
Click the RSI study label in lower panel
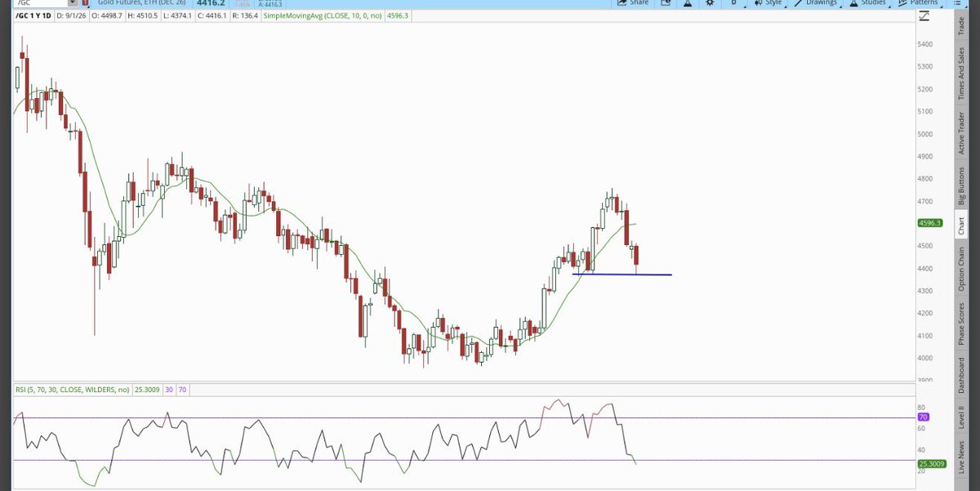pos(72,390)
